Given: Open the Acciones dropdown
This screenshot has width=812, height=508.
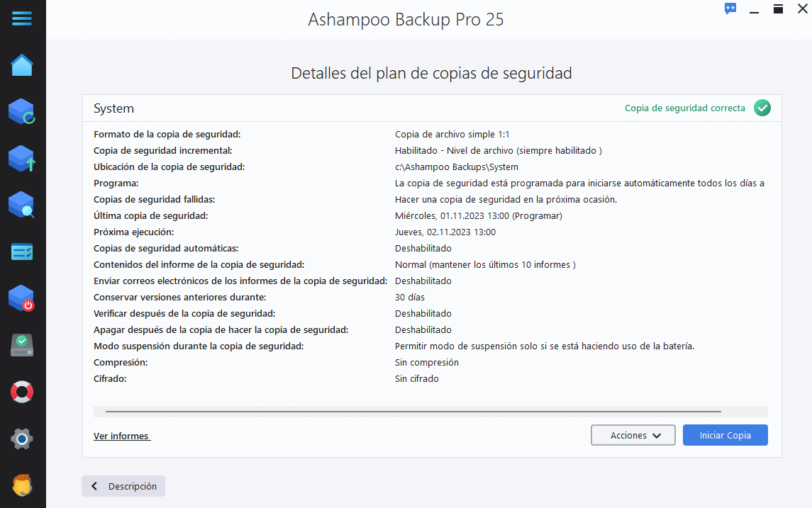Looking at the screenshot, I should coord(633,435).
